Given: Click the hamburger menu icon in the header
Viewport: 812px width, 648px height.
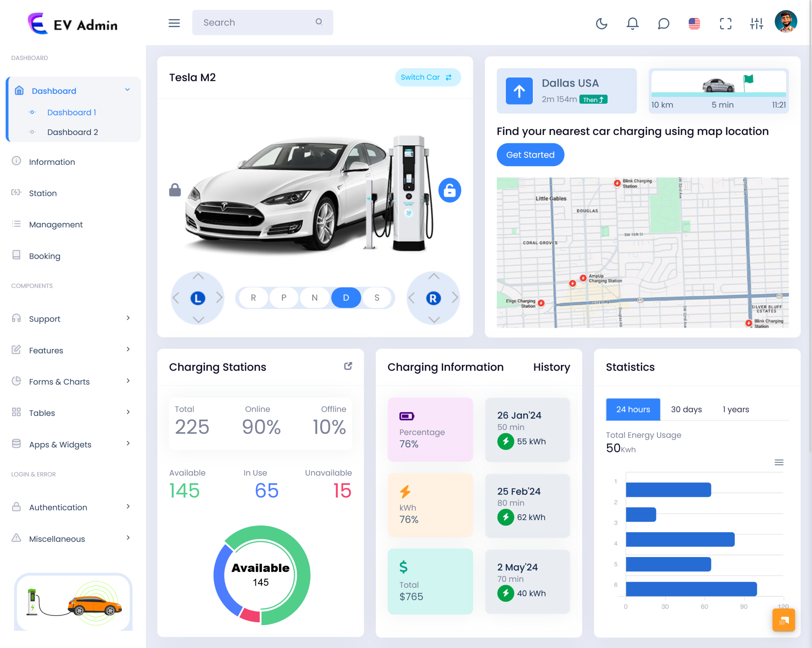Looking at the screenshot, I should [x=174, y=23].
